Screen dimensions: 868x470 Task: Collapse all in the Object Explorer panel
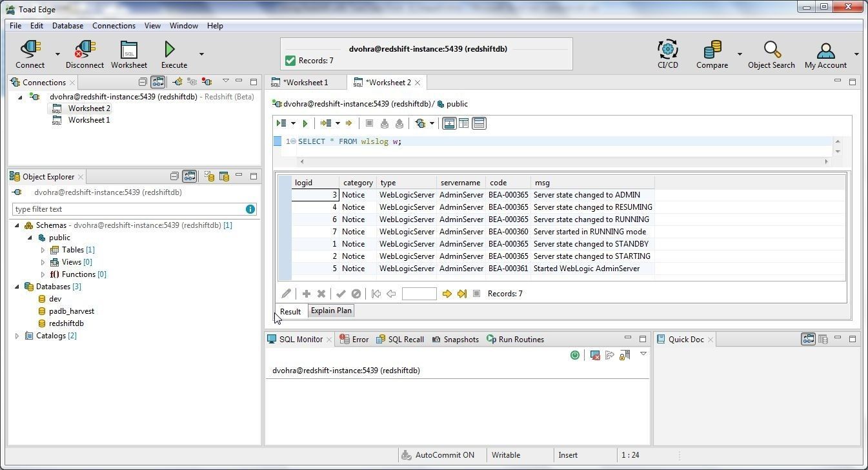pos(174,176)
